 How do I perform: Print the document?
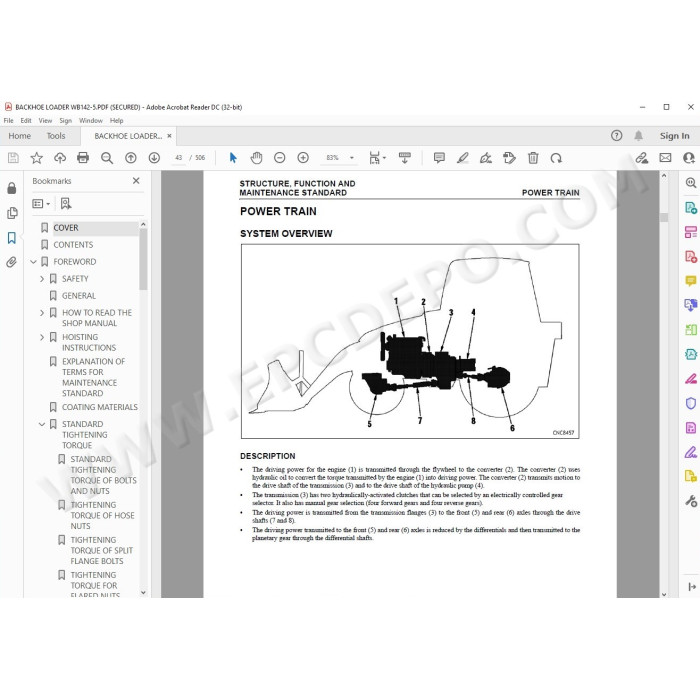(83, 158)
